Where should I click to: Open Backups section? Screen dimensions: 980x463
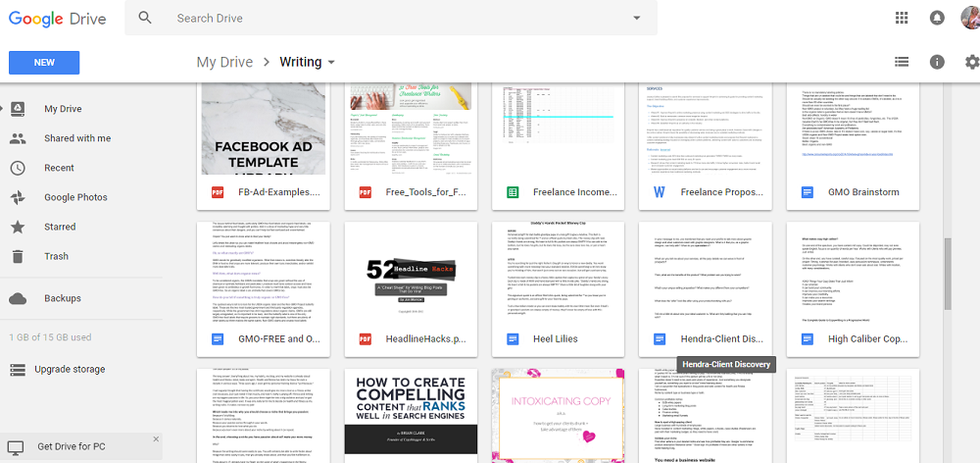click(63, 298)
